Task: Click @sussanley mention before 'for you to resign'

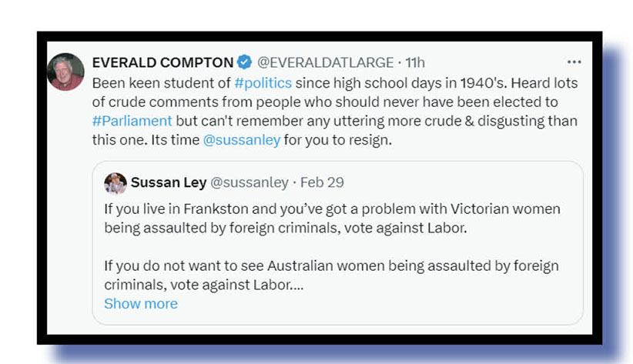Action: [x=242, y=140]
